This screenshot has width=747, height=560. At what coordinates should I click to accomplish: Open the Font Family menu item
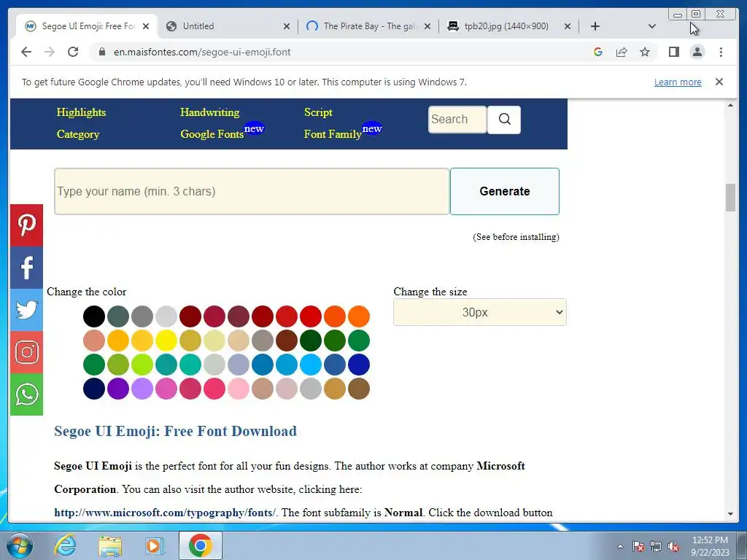point(333,134)
